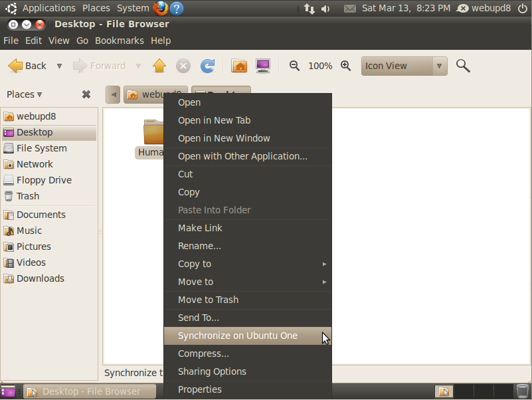Open Videos bookmark in sidebar

click(49, 263)
